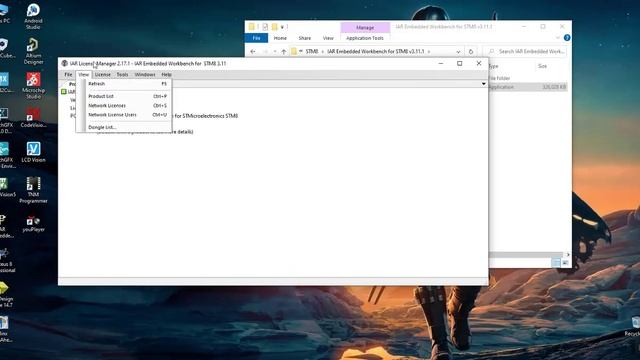Close the open View menu

83,75
